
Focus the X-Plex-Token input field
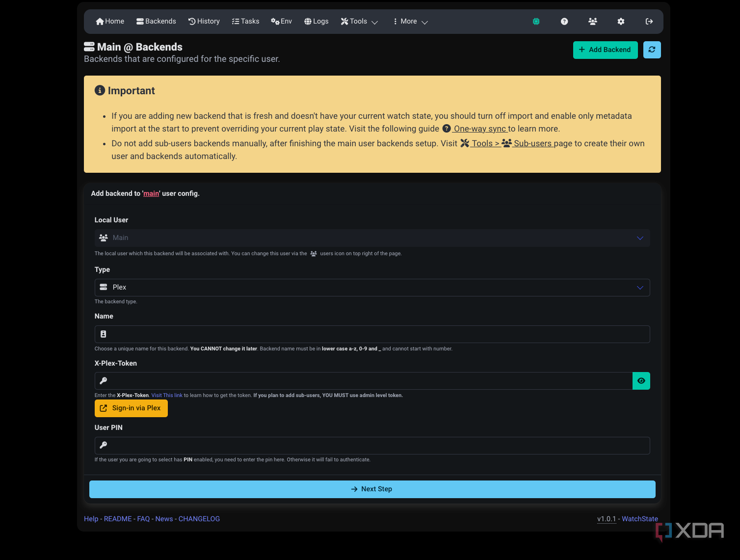pos(363,381)
